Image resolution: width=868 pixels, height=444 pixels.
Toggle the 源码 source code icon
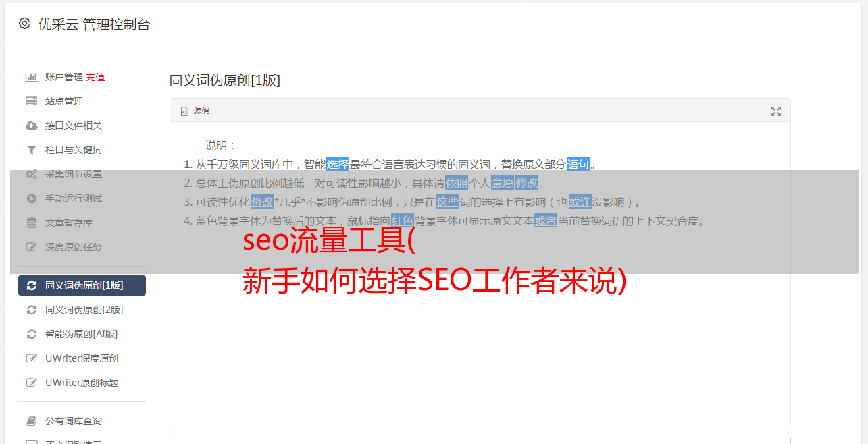click(x=184, y=111)
